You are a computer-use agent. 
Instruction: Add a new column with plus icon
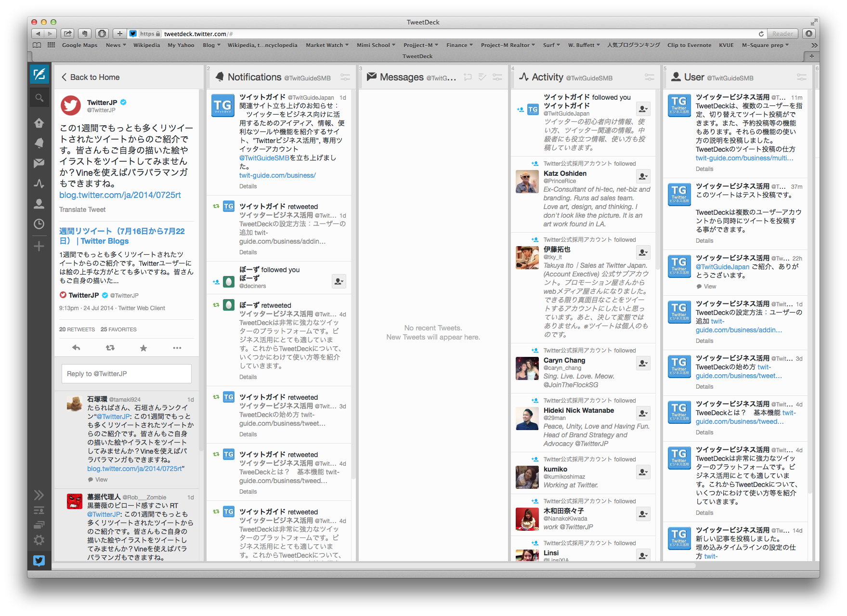pyautogui.click(x=39, y=246)
